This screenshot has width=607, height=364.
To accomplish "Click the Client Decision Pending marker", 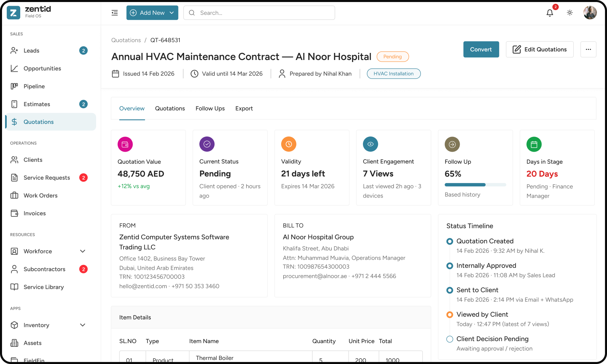I will point(450,339).
